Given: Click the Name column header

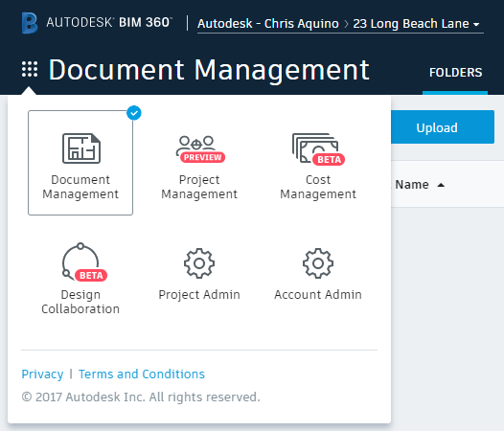Looking at the screenshot, I should 412,185.
